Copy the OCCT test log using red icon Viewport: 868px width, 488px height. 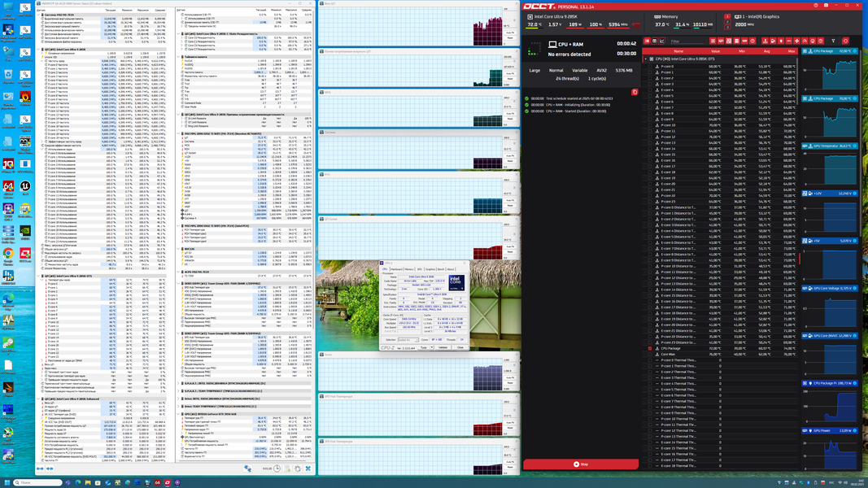[x=635, y=92]
